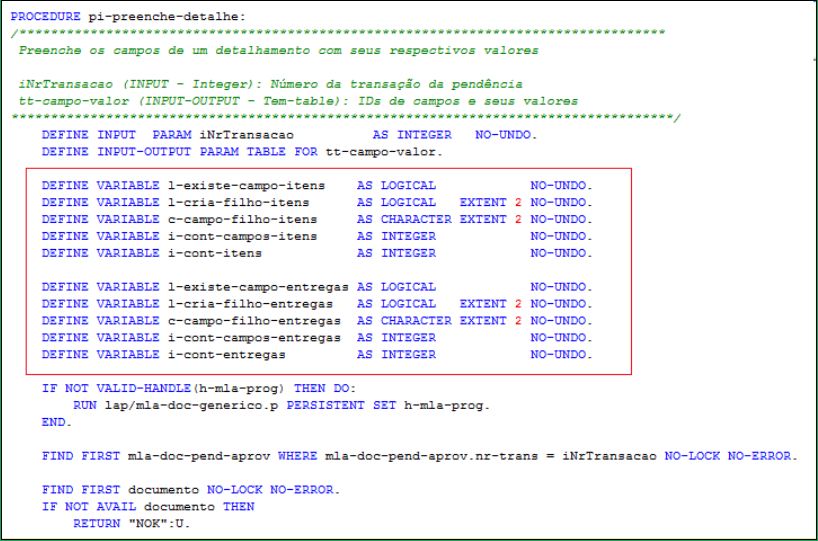This screenshot has height=541, width=818.
Task: Click the PERSISTENT keyword in the RUN line
Action: point(326,405)
